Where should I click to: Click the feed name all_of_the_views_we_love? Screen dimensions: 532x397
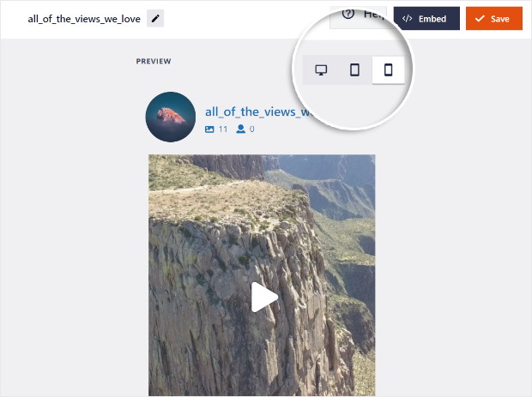(x=84, y=19)
